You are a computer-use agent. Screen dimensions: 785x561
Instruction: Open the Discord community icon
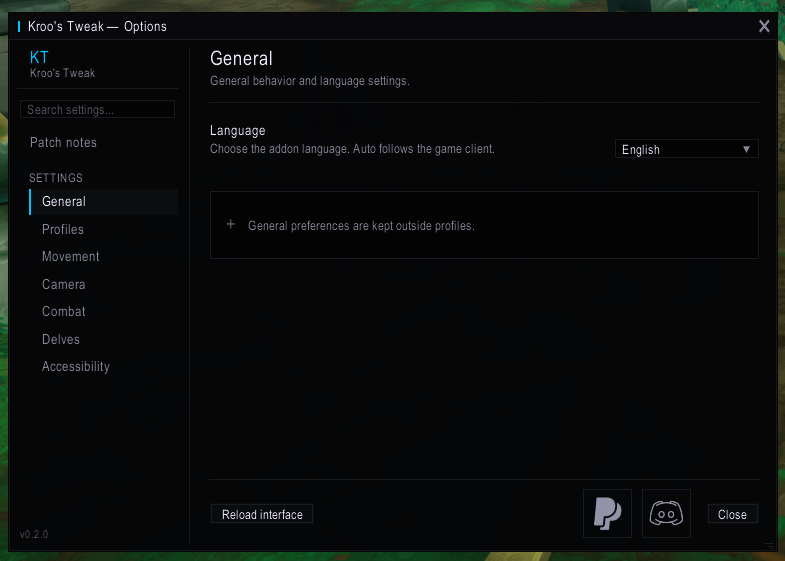pos(666,513)
